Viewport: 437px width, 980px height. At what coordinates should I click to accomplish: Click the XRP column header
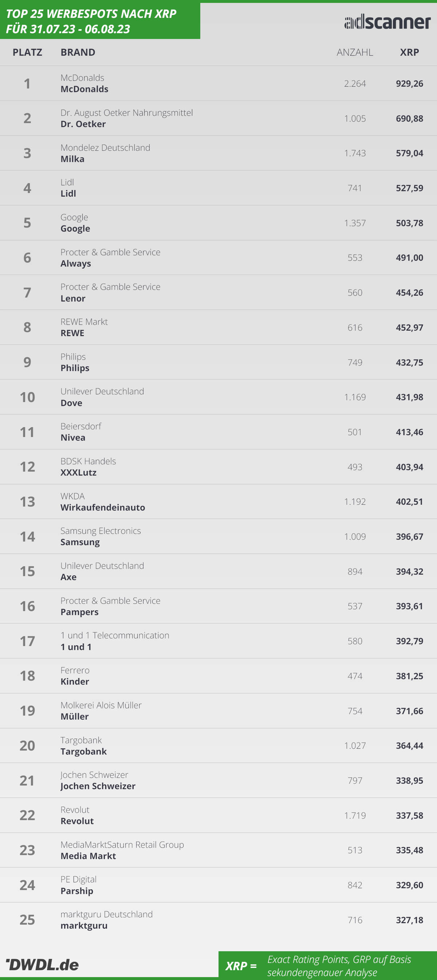pyautogui.click(x=409, y=52)
